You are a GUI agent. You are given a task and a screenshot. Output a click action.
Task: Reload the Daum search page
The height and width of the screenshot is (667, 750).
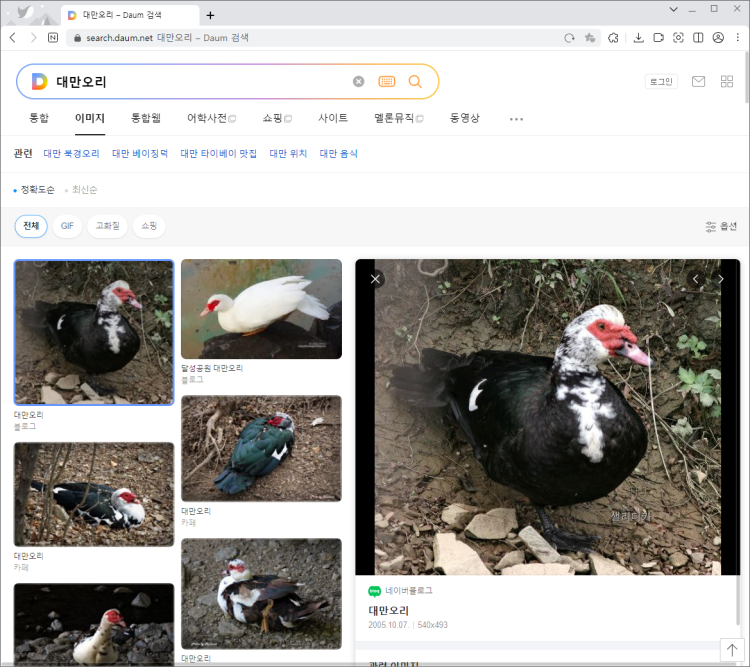click(x=569, y=38)
